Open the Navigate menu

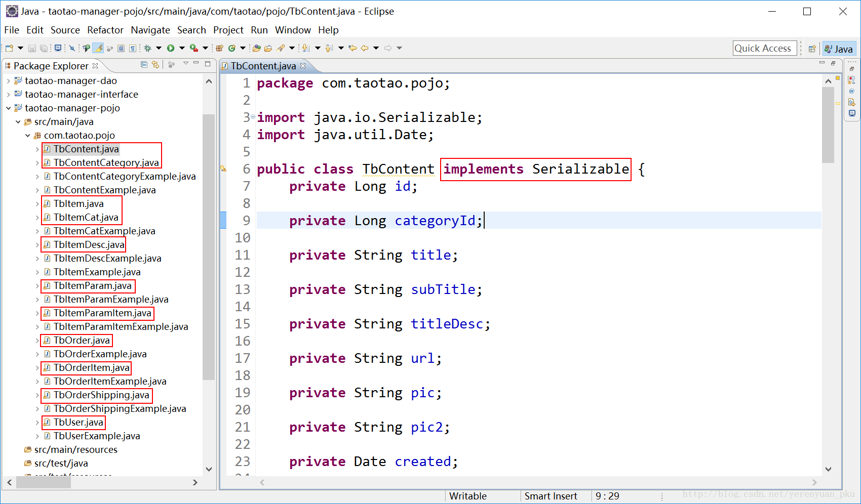tap(150, 30)
